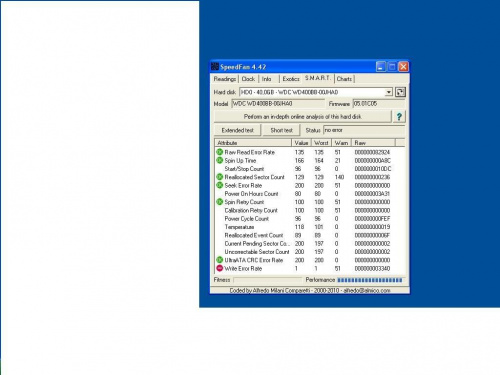Click the Fitness progress bar
The width and height of the screenshot is (500, 375).
point(268,280)
